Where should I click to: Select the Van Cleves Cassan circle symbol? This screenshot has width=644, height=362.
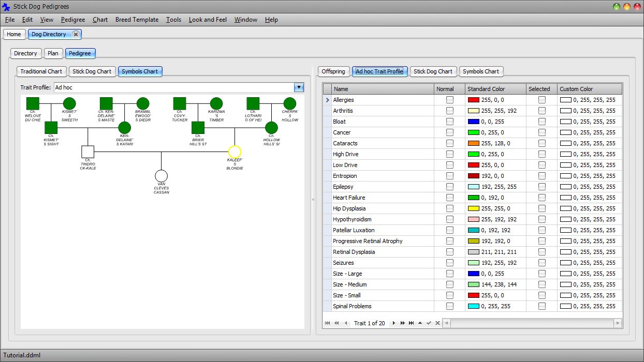pyautogui.click(x=161, y=176)
